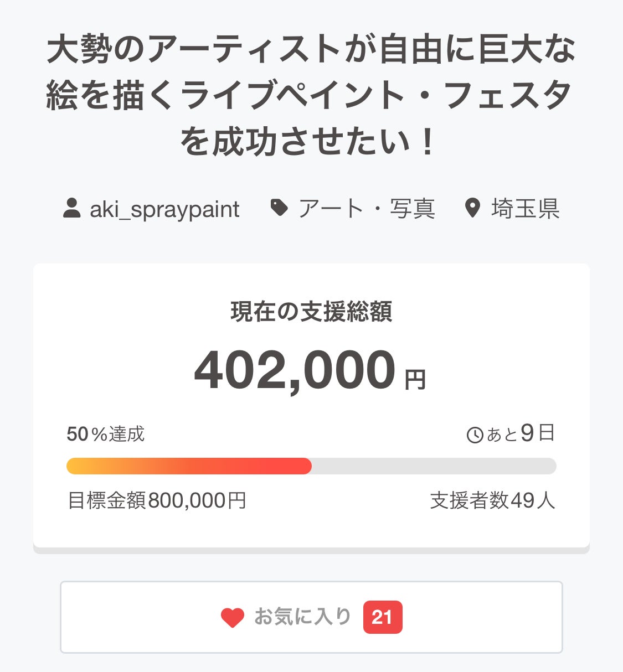The width and height of the screenshot is (623, 672).
Task: Click the person icon beside aki_spraypaint
Action: tap(72, 209)
